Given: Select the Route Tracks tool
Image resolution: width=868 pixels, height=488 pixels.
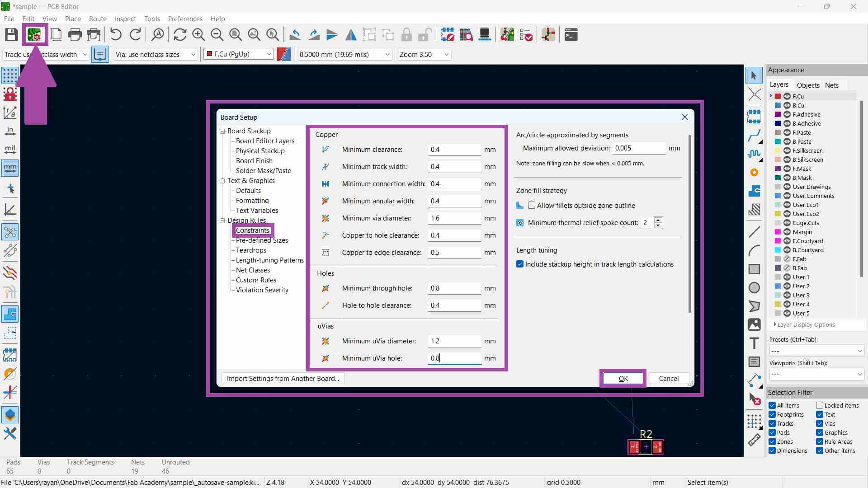Looking at the screenshot, I should point(754,136).
